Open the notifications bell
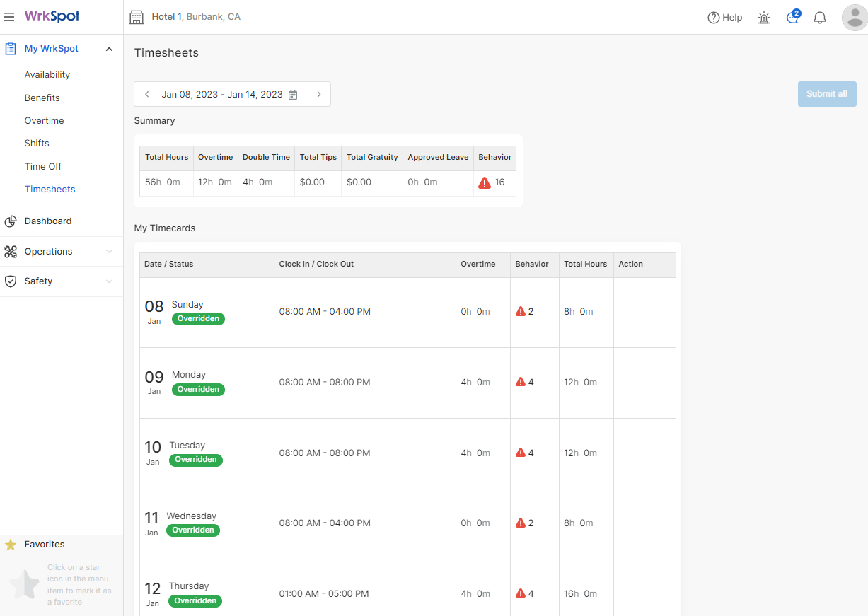 coord(820,17)
